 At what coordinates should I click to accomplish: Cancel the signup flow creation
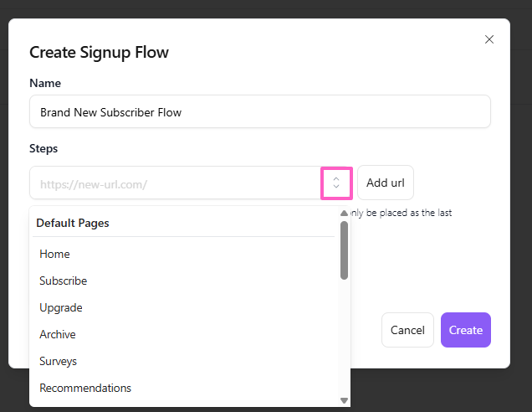coord(407,330)
